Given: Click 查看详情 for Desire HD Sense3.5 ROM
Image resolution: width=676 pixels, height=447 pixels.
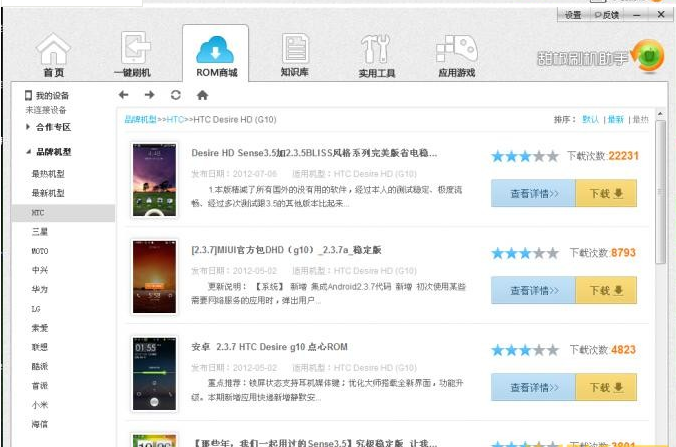Looking at the screenshot, I should tap(533, 194).
